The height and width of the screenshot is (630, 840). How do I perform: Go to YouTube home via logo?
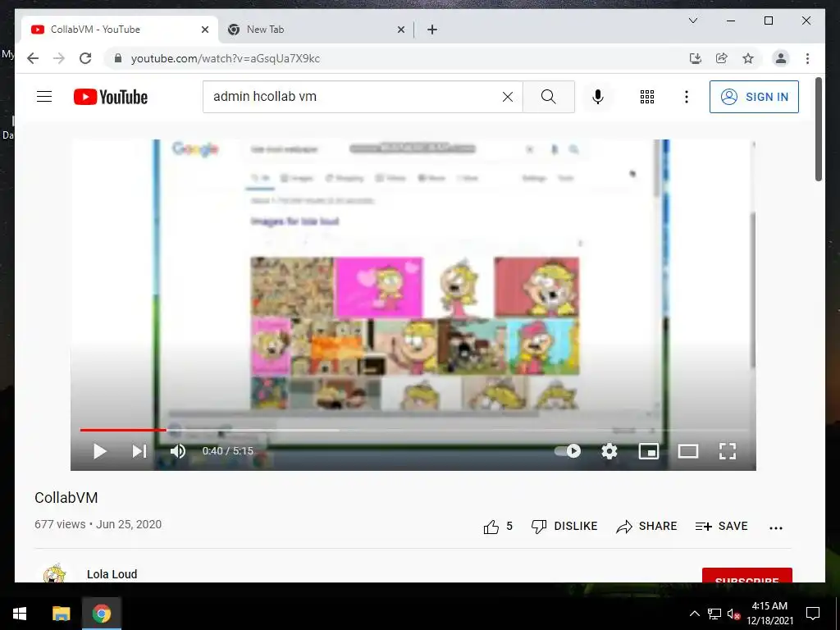(111, 97)
